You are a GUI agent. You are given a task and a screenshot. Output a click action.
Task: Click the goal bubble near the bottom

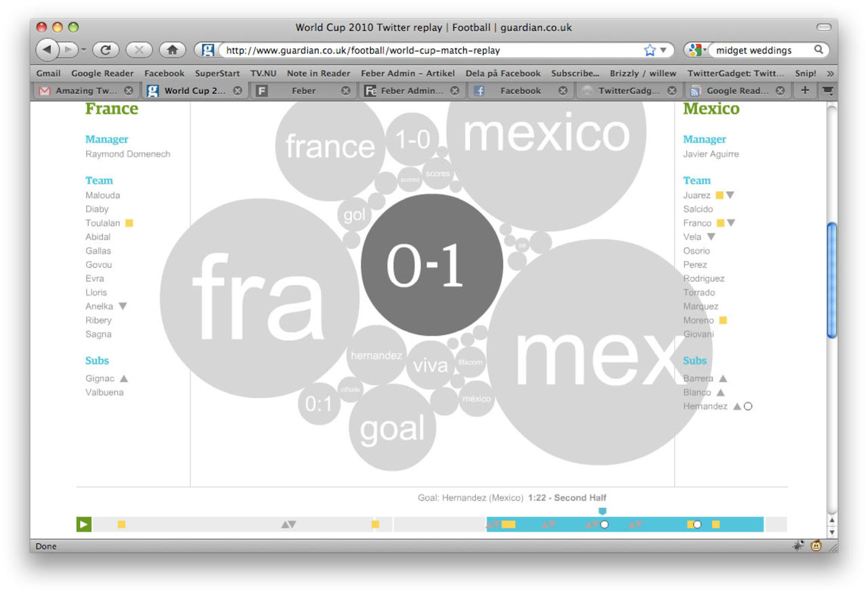(392, 427)
